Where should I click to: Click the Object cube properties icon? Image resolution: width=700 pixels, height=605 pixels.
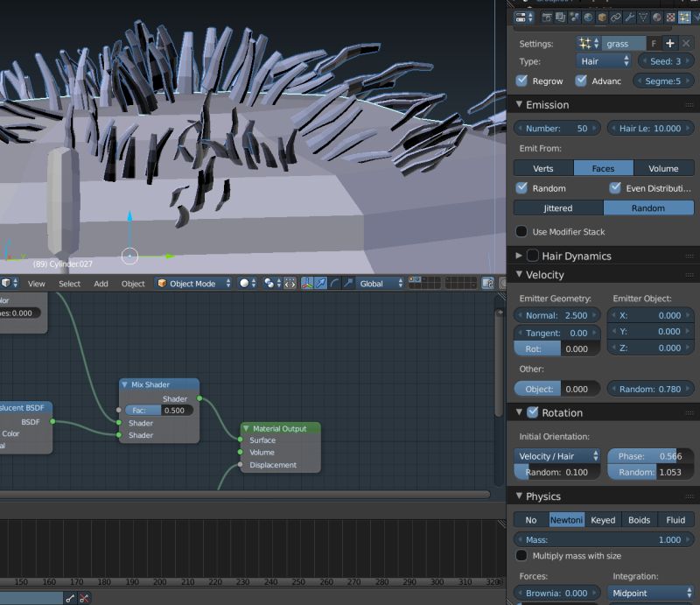(601, 18)
